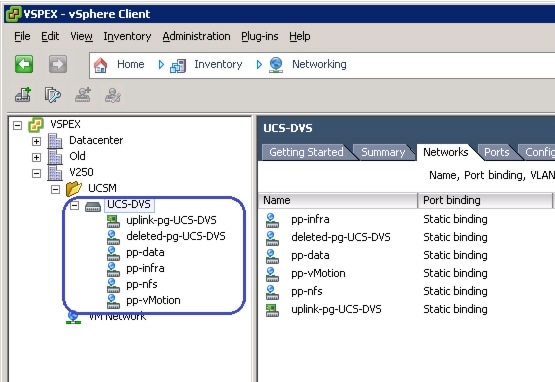Collapse the UCSM folder node

(55, 189)
